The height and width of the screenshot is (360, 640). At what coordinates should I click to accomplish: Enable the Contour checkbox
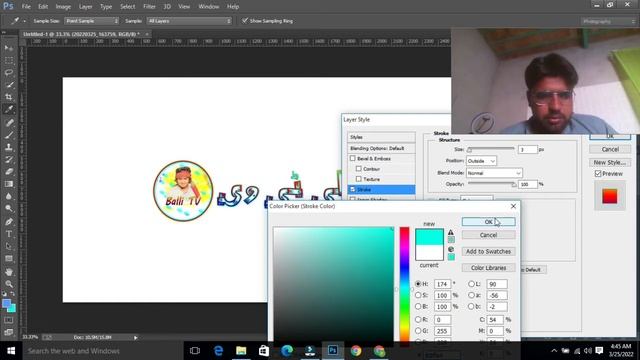tap(358, 169)
